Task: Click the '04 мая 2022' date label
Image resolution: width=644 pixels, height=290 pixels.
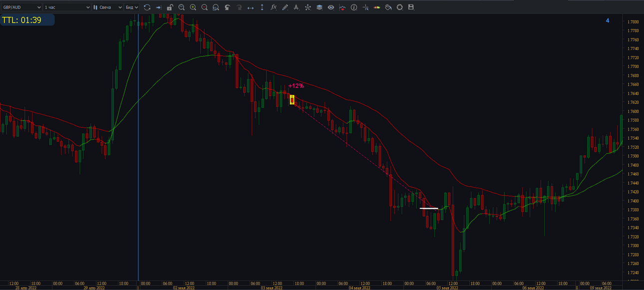Action: pyautogui.click(x=359, y=287)
